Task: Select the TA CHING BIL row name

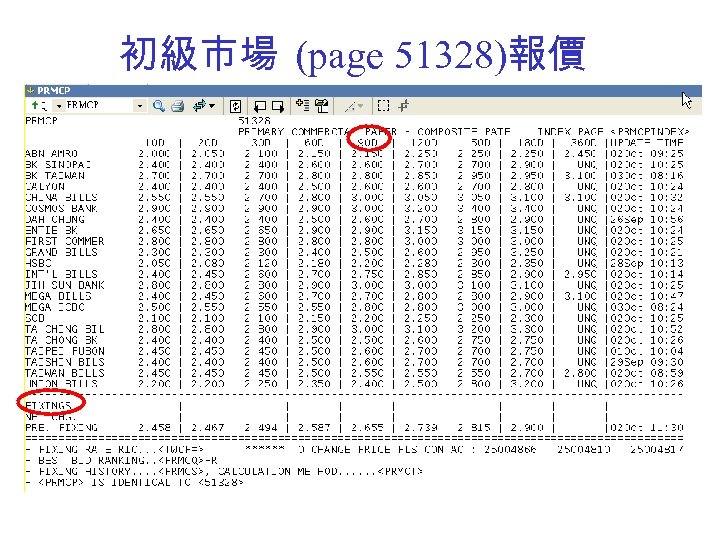Action: tap(64, 329)
